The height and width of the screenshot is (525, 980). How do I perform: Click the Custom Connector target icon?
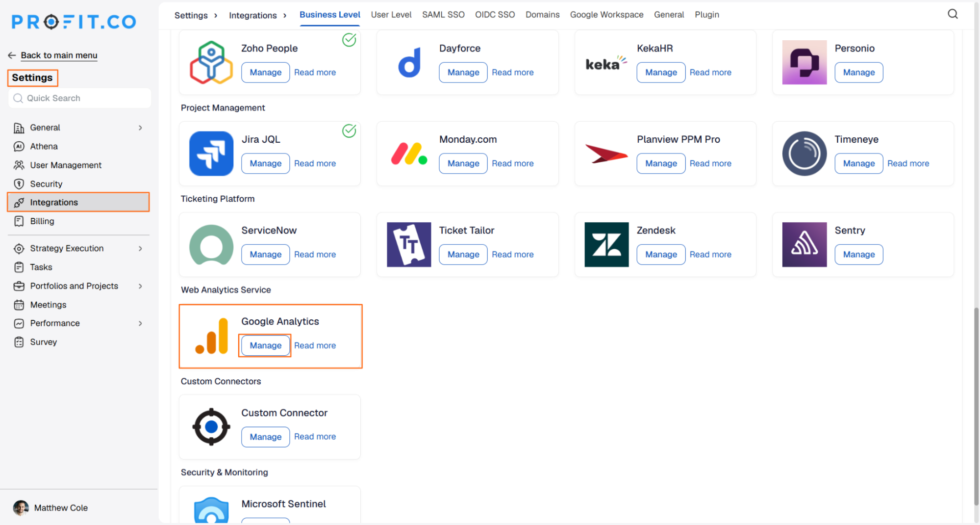coord(211,427)
